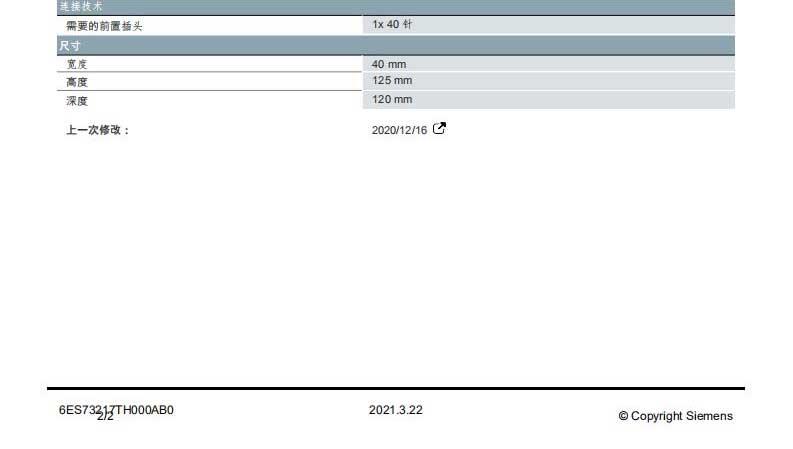This screenshot has height=449, width=793.
Task: Click the 120 mm depth value
Action: [392, 99]
